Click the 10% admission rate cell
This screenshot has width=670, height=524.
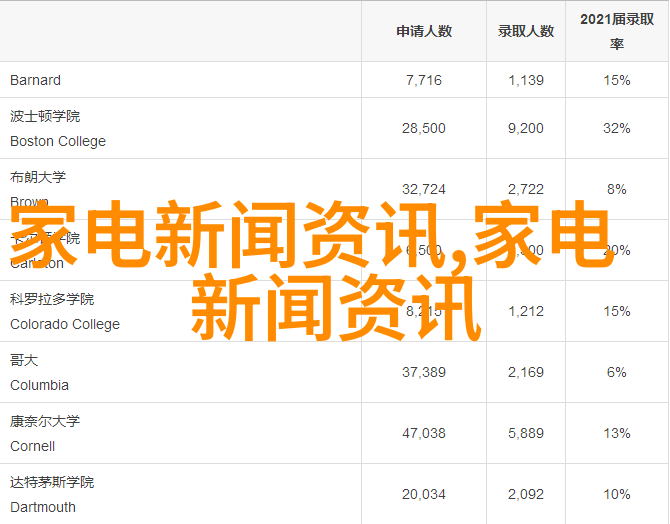(617, 495)
